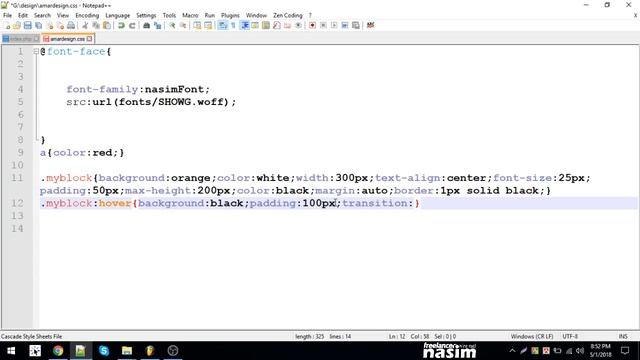Print the document using toolbar icon

71,25
